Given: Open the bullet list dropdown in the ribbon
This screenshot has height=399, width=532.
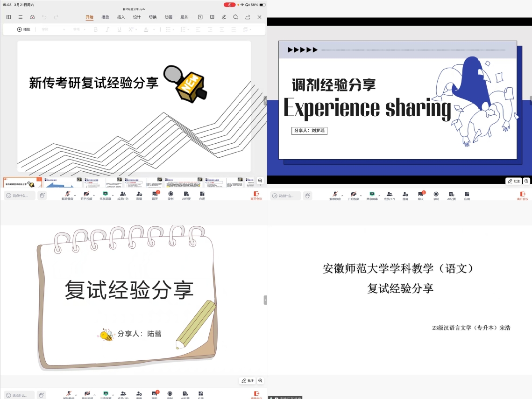Looking at the screenshot, I should point(169,29).
